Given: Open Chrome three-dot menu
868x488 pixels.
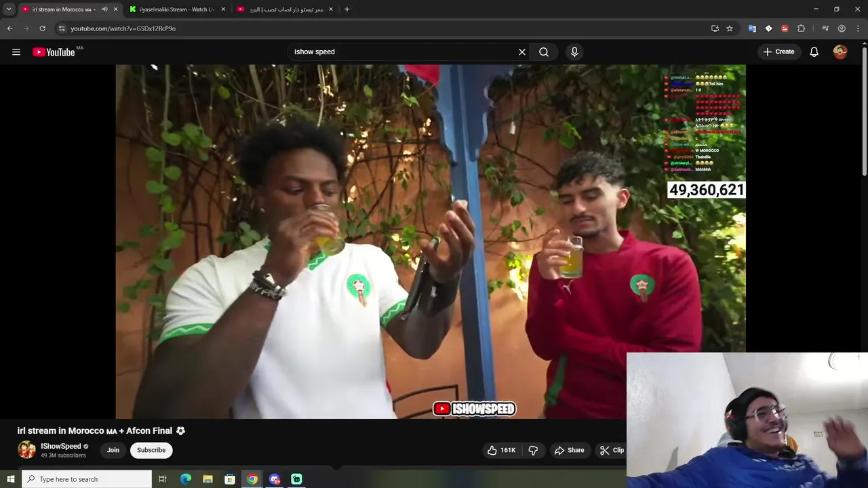Looking at the screenshot, I should [x=858, y=28].
